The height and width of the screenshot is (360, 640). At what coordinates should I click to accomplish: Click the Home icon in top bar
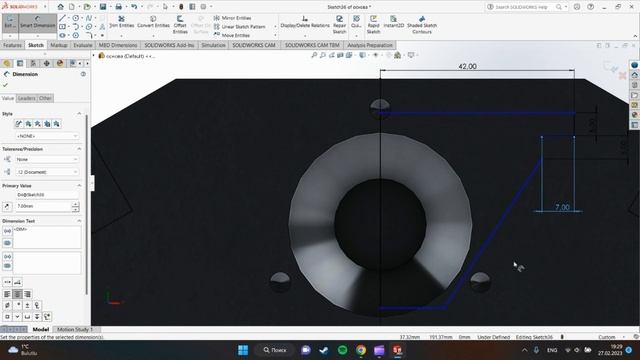pos(60,7)
